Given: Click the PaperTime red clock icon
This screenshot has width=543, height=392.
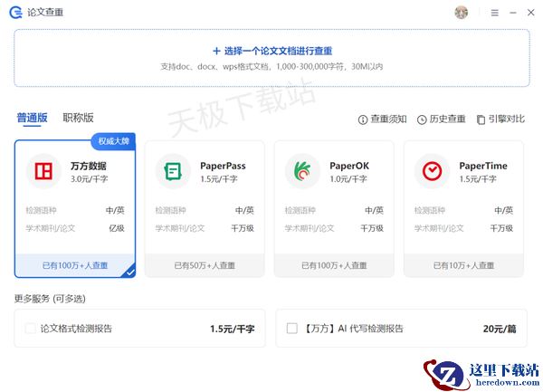Looking at the screenshot, I should tap(433, 171).
